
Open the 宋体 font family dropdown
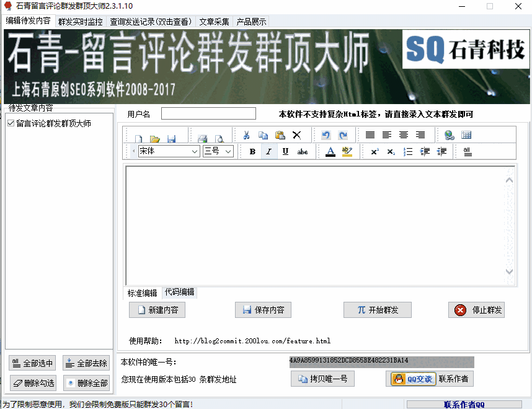(193, 151)
